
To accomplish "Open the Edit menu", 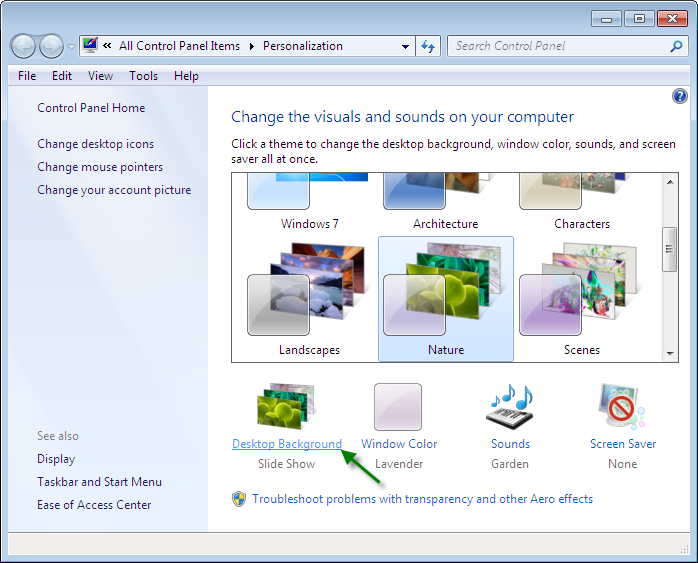I will 62,76.
